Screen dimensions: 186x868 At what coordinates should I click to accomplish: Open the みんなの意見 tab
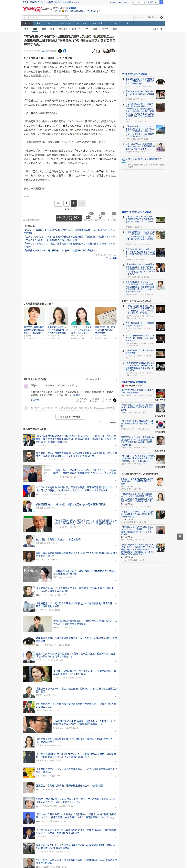click(98, 23)
